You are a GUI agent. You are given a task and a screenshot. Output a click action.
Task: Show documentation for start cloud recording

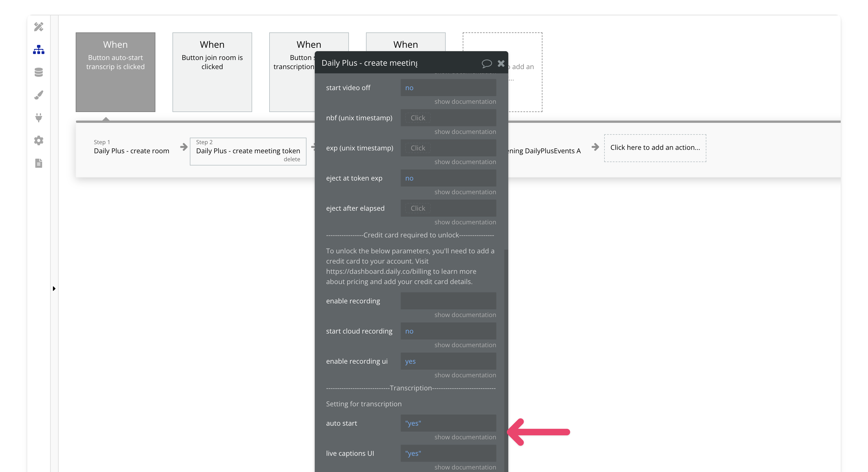pyautogui.click(x=465, y=345)
